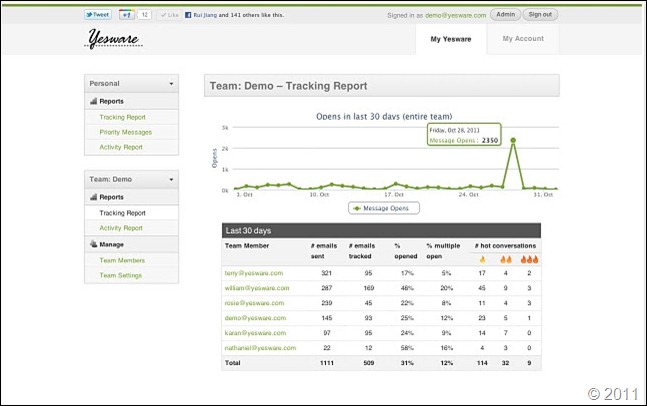Open terry@yesware.com team member link
Image resolution: width=647 pixels, height=406 pixels.
253,272
